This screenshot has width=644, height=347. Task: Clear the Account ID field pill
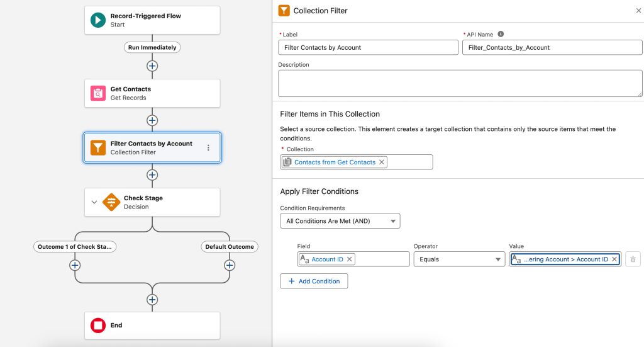[x=349, y=259]
